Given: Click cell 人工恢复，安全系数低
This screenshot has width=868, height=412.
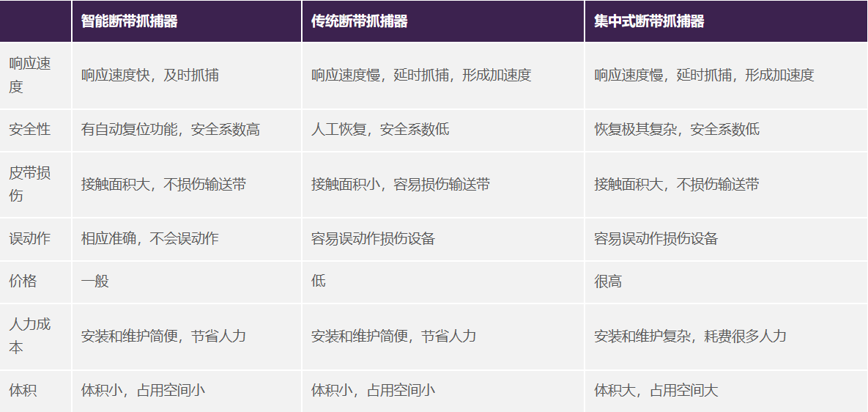Looking at the screenshot, I should click(x=443, y=130).
